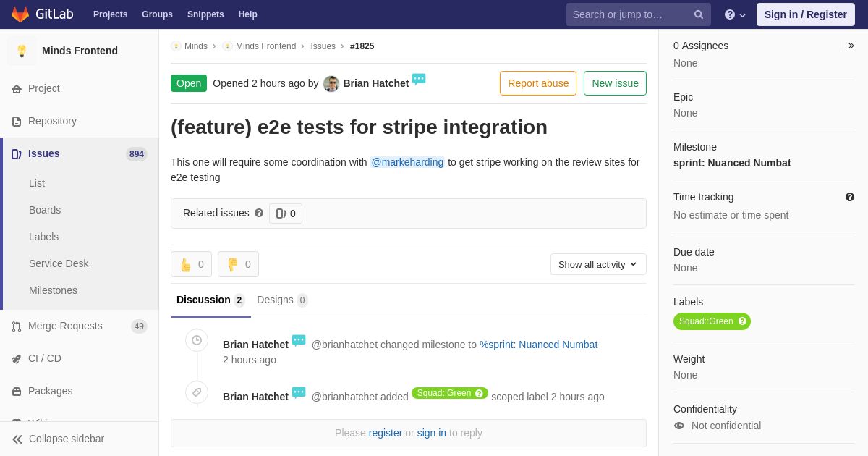Click the search magnifier icon
The height and width of the screenshot is (456, 868).
699,14
